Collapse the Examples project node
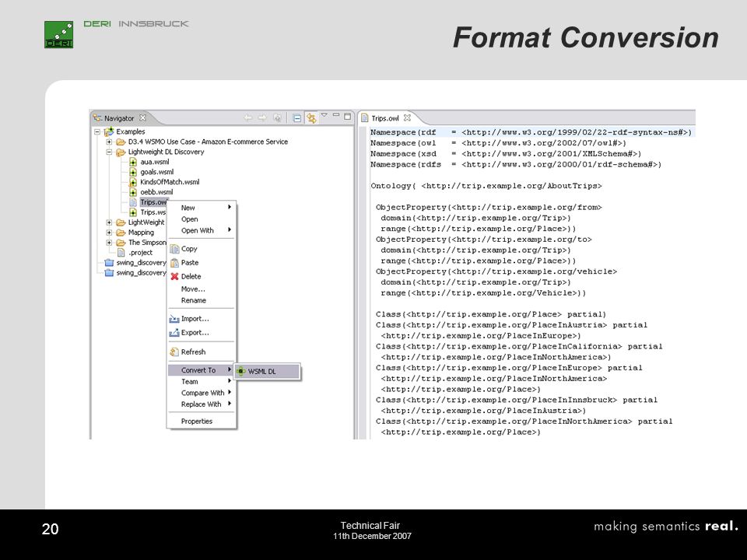 point(97,131)
